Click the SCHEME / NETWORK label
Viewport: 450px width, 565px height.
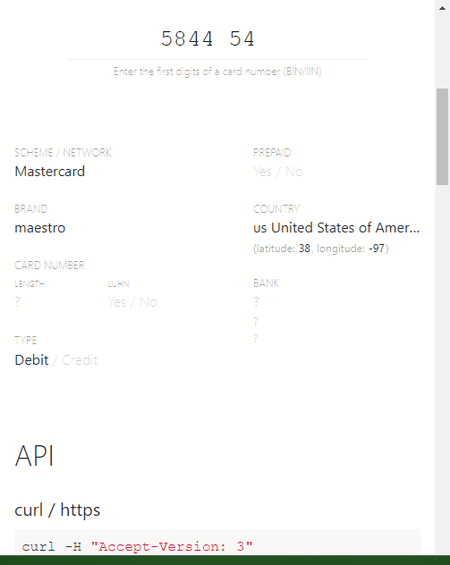63,153
